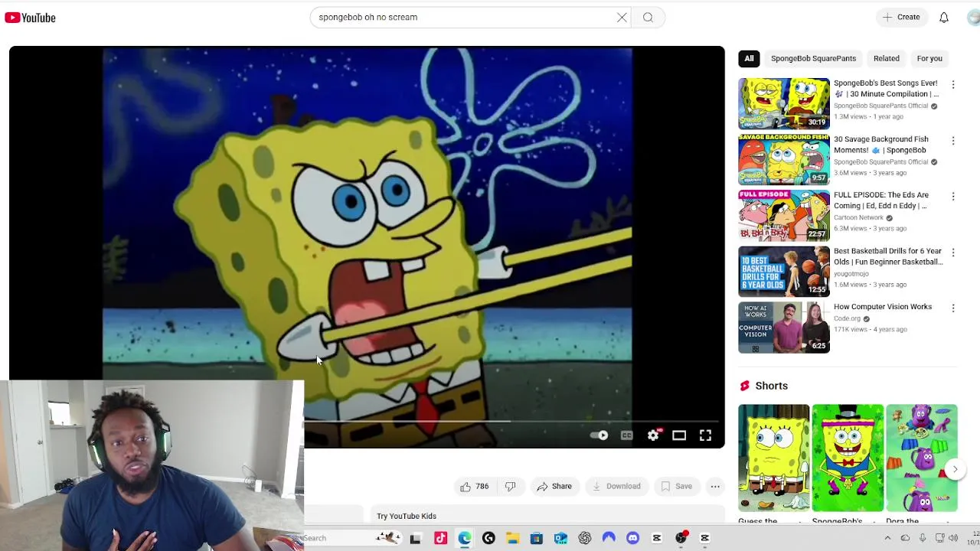This screenshot has width=980, height=551.
Task: Open the middle SpongeBob top-hat Short
Action: click(848, 458)
